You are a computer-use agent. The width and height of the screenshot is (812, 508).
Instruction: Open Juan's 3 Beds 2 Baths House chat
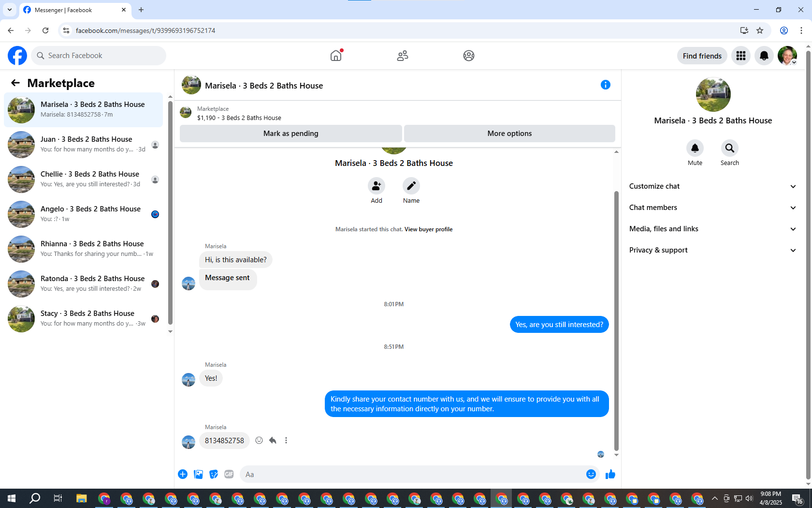point(84,145)
